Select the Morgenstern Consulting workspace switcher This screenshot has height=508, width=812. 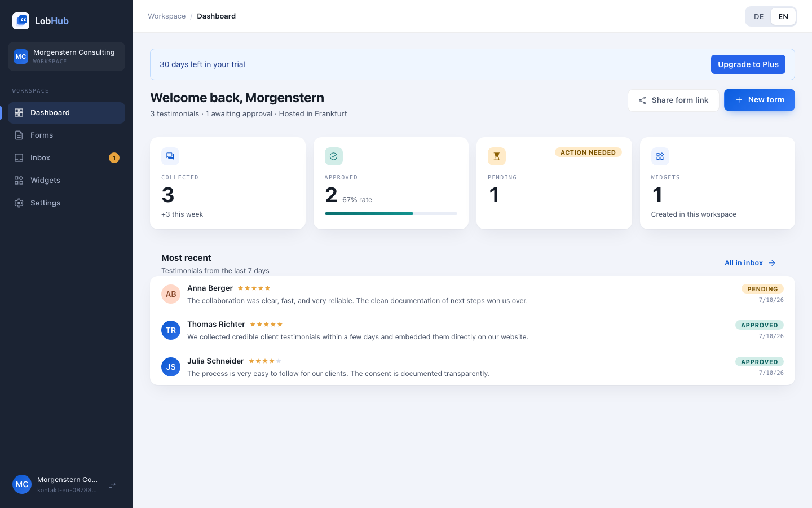click(x=67, y=56)
